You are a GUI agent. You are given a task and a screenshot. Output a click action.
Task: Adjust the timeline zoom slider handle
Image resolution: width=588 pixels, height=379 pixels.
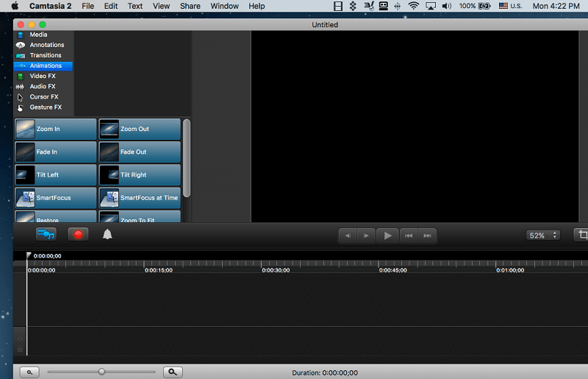point(101,372)
